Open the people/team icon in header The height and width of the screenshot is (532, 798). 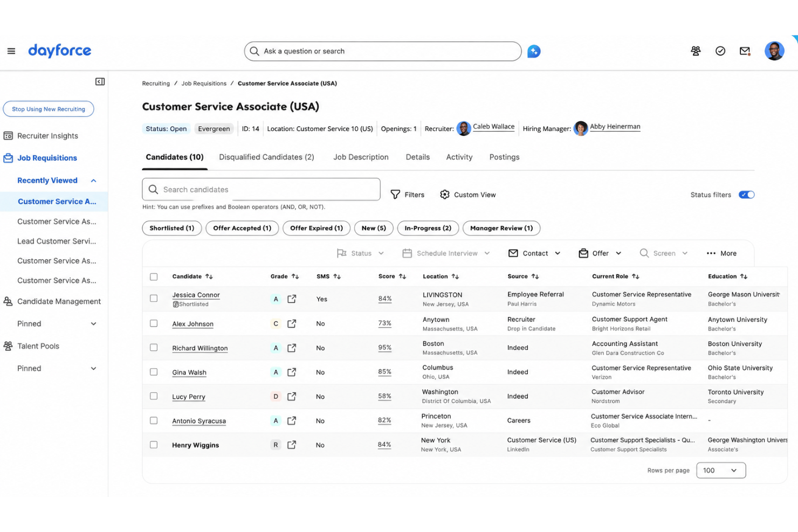[x=696, y=51]
